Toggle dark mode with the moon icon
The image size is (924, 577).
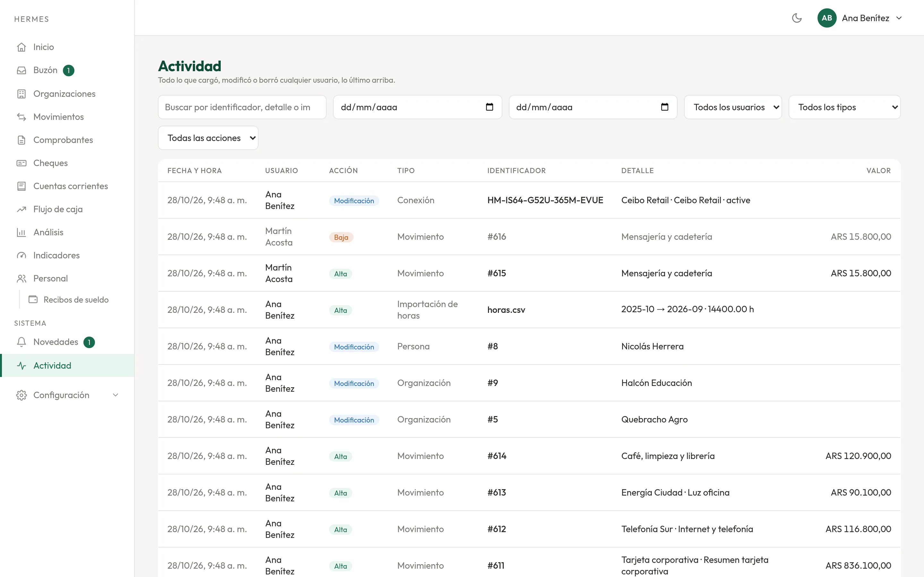(797, 18)
